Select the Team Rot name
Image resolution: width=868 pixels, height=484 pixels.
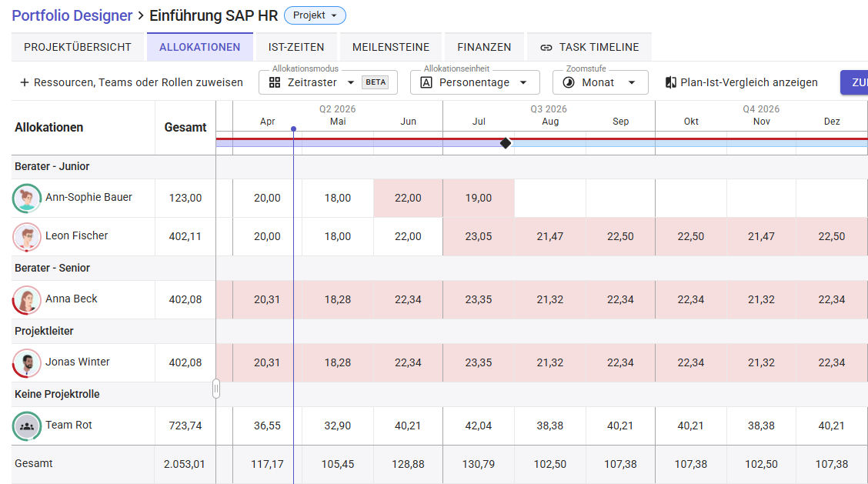pyautogui.click(x=68, y=425)
